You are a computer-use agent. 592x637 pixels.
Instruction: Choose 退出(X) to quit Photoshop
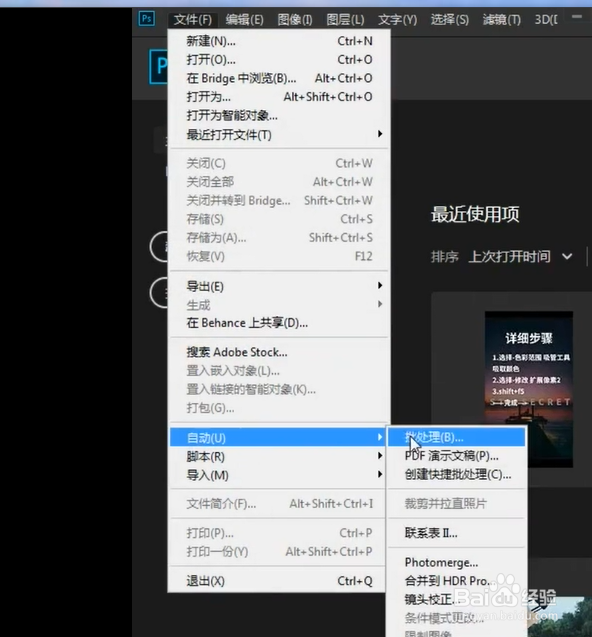tap(278, 581)
